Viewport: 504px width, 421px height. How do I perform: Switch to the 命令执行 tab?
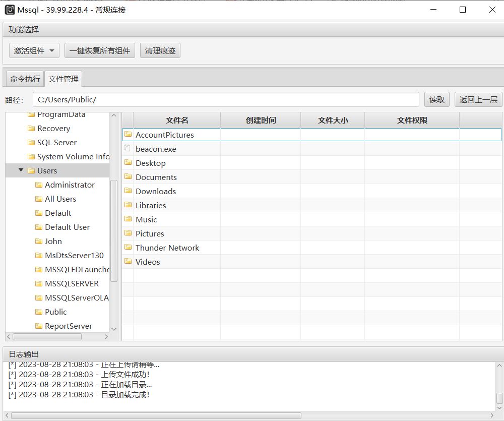25,79
